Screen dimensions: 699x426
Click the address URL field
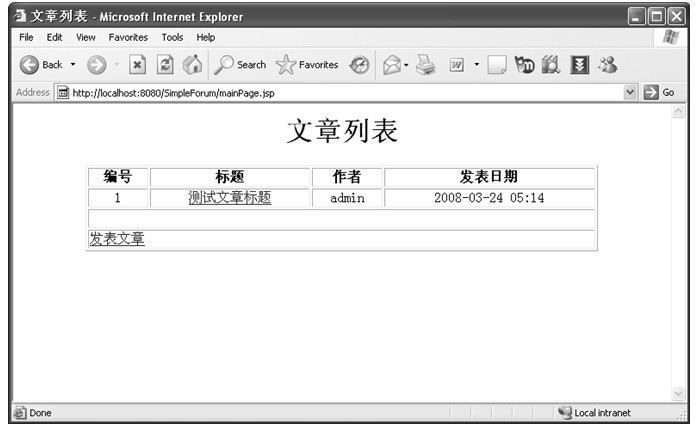coord(347,93)
